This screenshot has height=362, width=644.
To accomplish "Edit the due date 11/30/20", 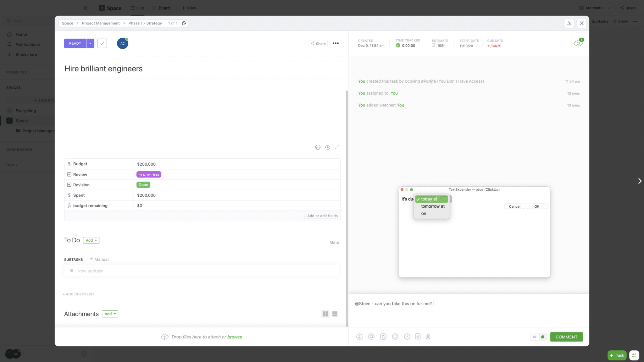I will point(494,46).
